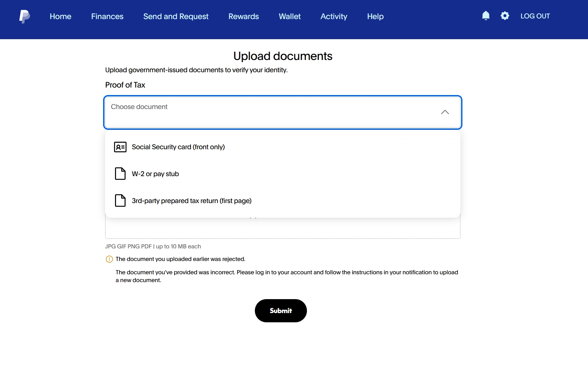Screen dimensions: 588x370
Task: Click the tax return document icon
Action: coord(120,201)
